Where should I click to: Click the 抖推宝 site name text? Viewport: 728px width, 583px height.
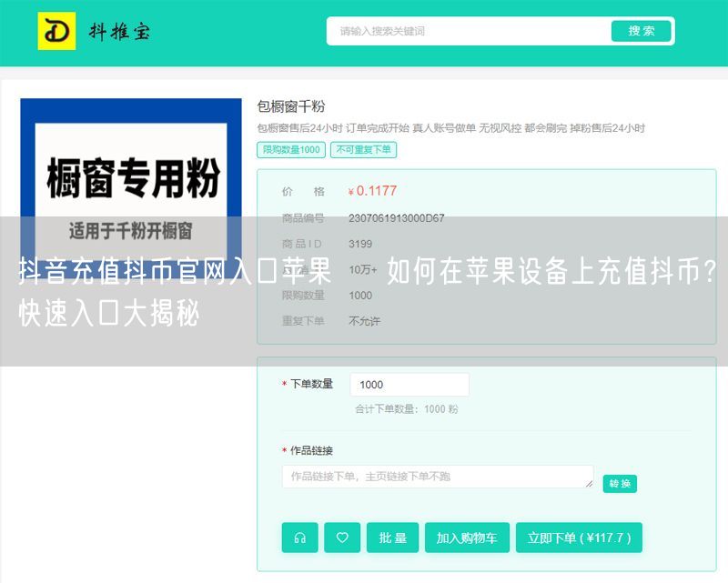point(120,32)
